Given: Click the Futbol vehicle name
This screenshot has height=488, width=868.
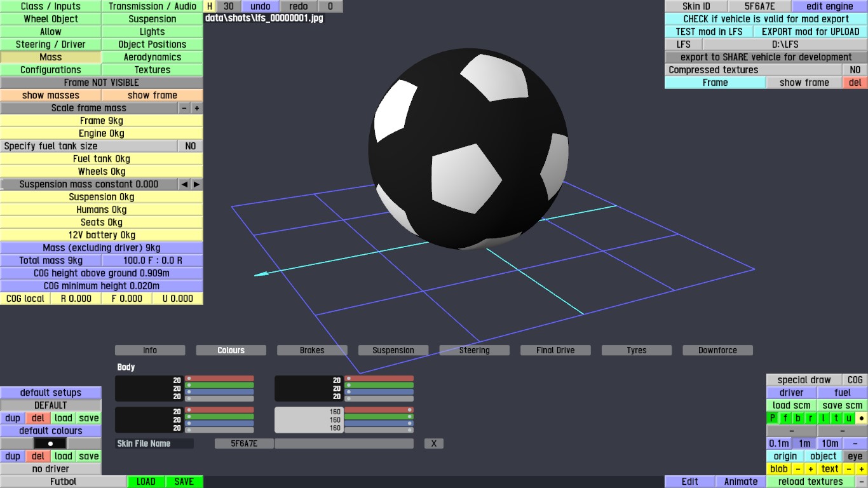Looking at the screenshot, I should coord(64,482).
